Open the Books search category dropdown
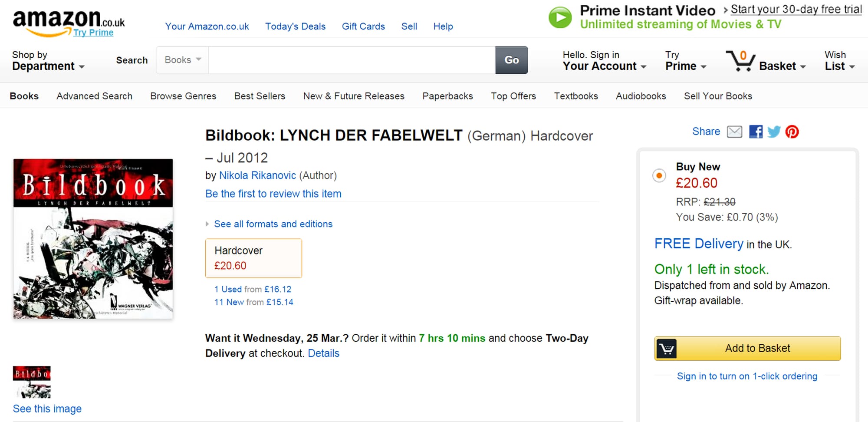 tap(183, 60)
